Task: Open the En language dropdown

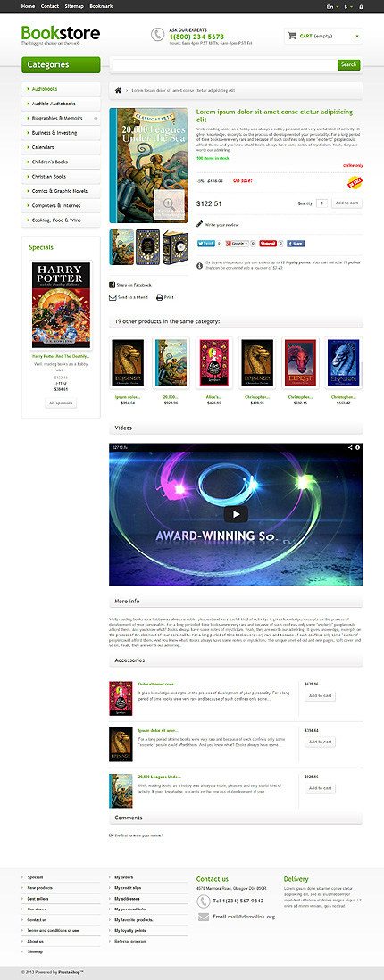Action: 333,6
